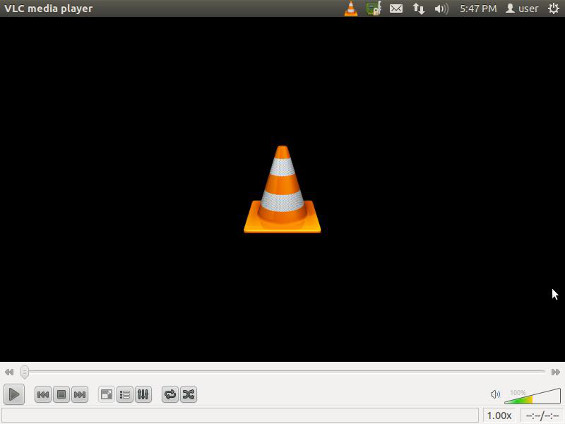The width and height of the screenshot is (565, 424).
Task: Click the VLC cone in the video area
Action: pyautogui.click(x=282, y=189)
